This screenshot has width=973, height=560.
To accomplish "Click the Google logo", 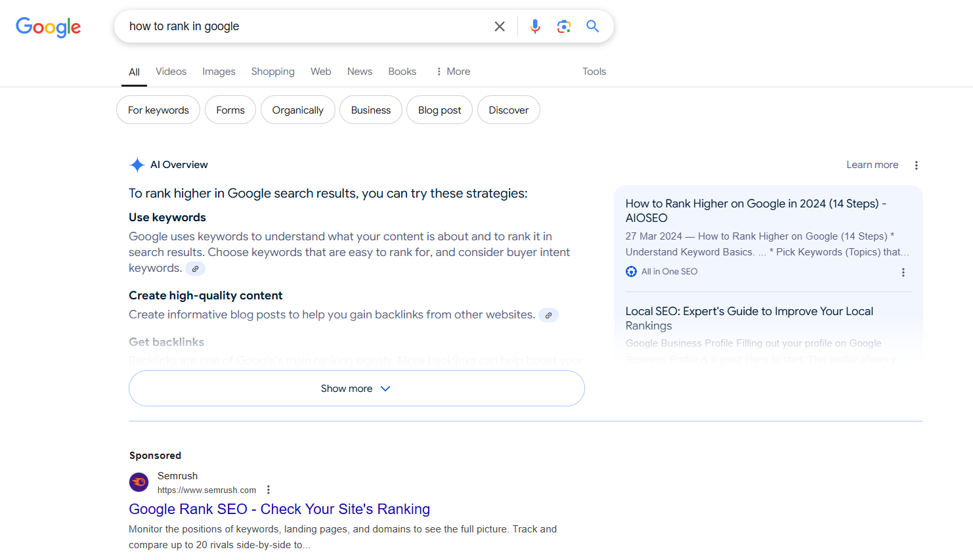I will [49, 27].
